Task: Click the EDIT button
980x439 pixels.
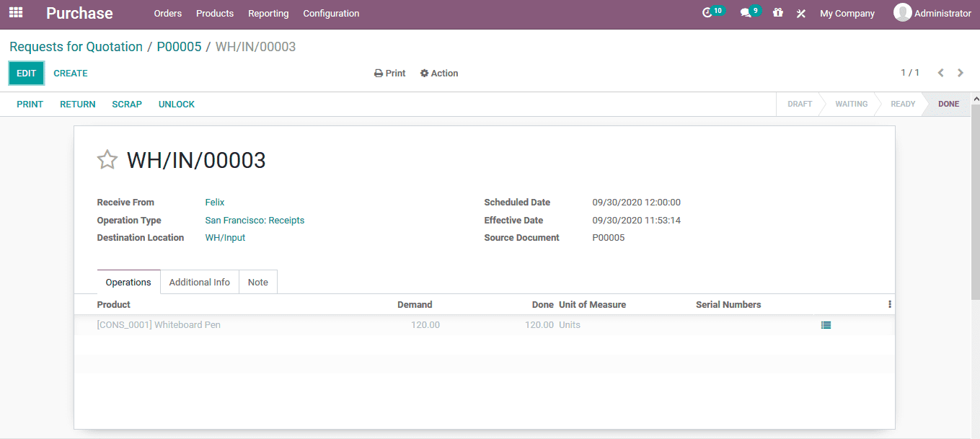Action: [x=26, y=73]
